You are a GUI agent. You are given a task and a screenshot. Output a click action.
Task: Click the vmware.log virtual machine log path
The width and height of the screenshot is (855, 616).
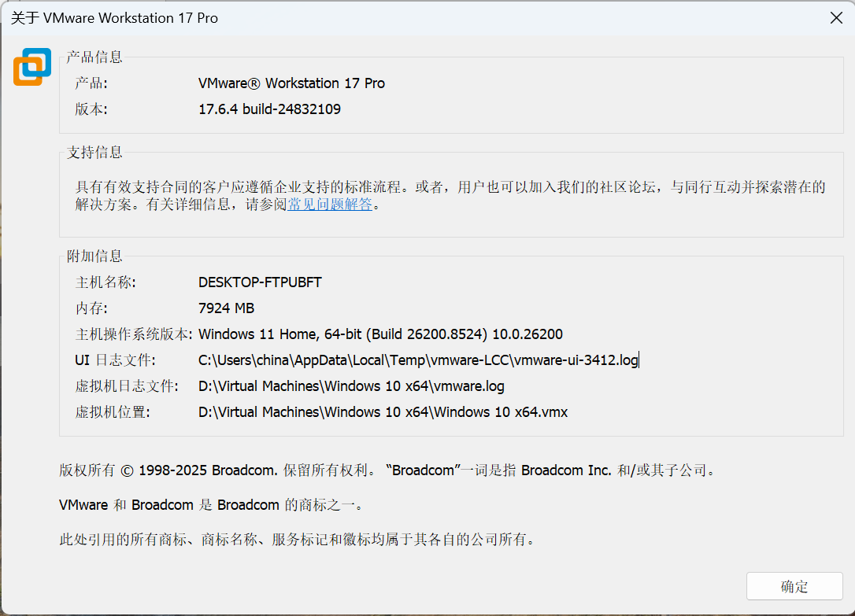pos(351,386)
